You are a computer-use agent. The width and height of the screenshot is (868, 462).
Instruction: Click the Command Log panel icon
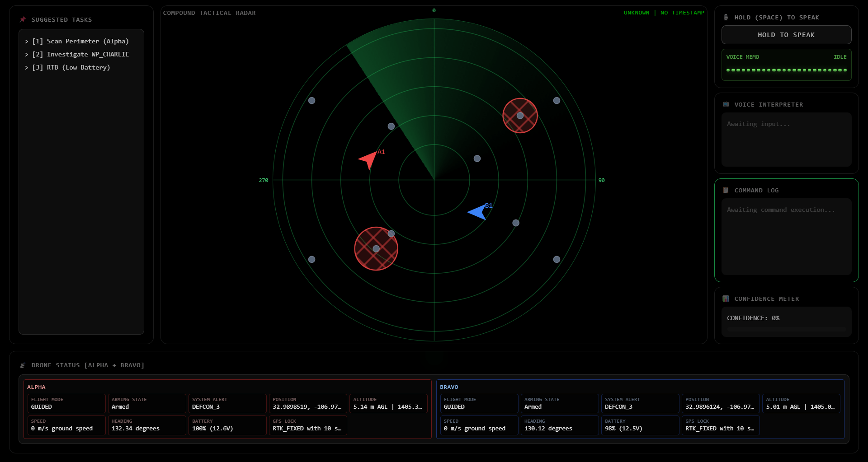point(726,190)
